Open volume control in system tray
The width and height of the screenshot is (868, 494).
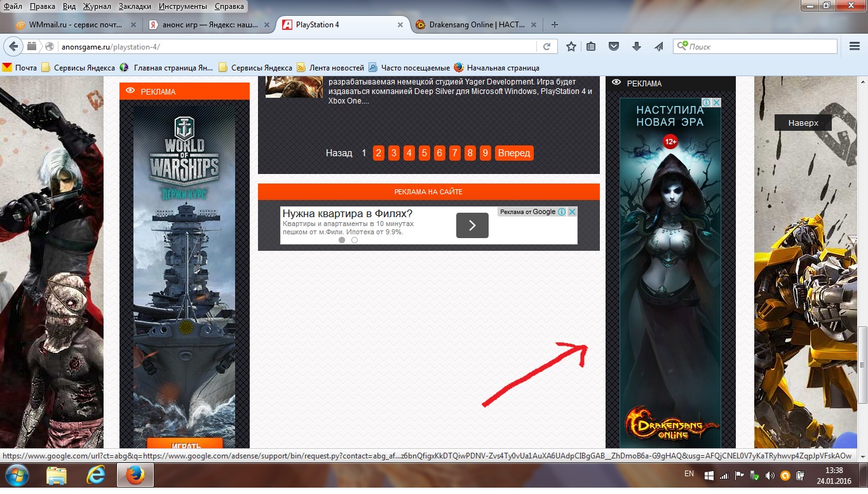pos(770,475)
